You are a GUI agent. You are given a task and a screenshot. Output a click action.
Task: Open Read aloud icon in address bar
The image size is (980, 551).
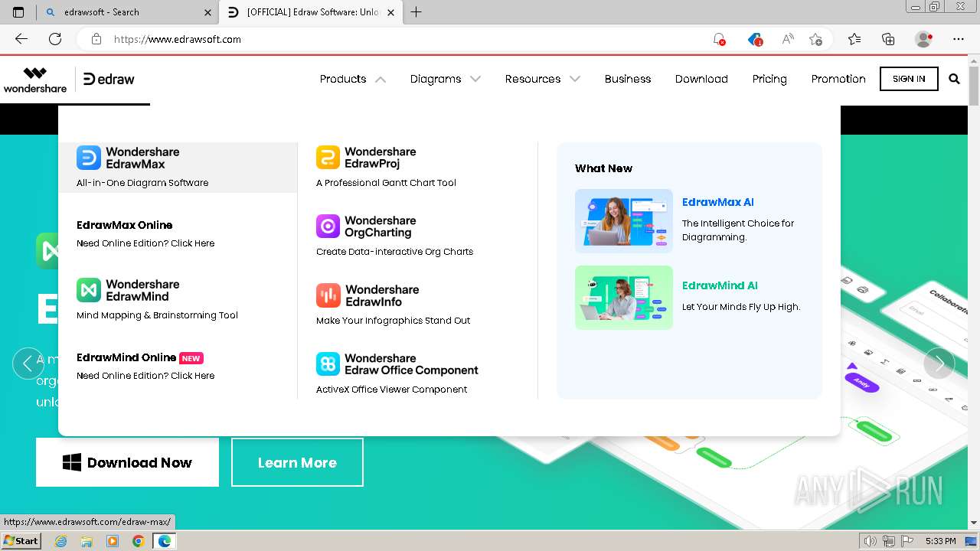787,39
